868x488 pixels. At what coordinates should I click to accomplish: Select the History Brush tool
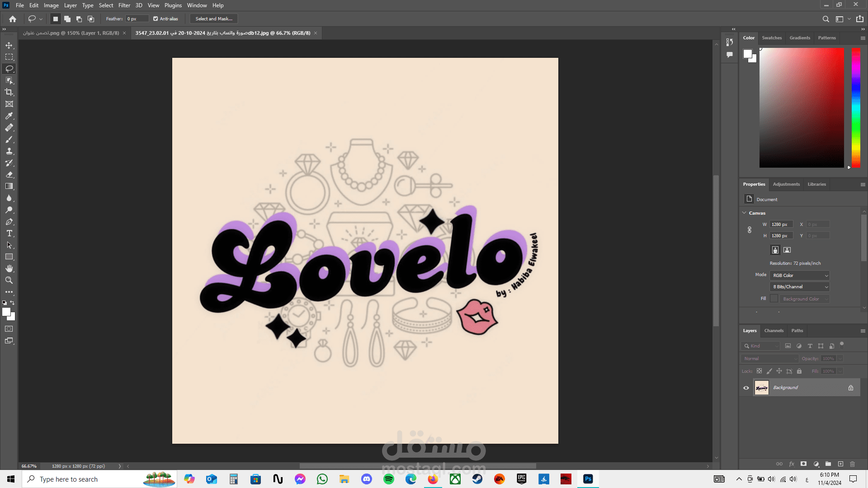tap(9, 163)
